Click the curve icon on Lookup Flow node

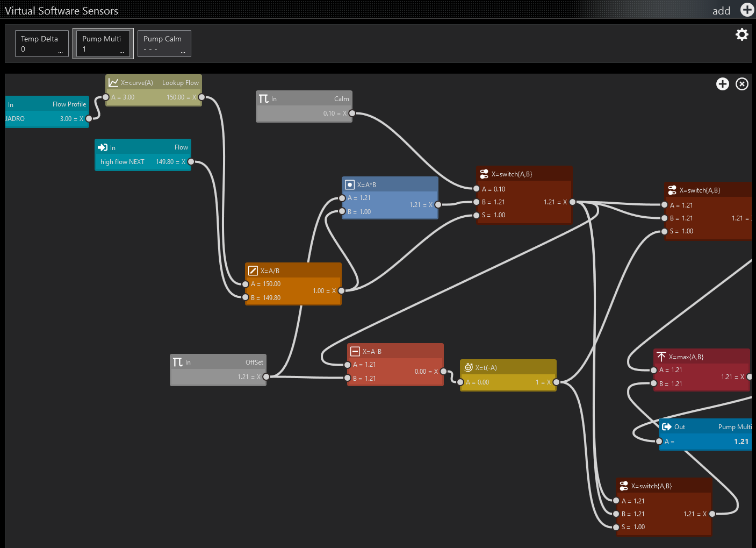pyautogui.click(x=113, y=83)
